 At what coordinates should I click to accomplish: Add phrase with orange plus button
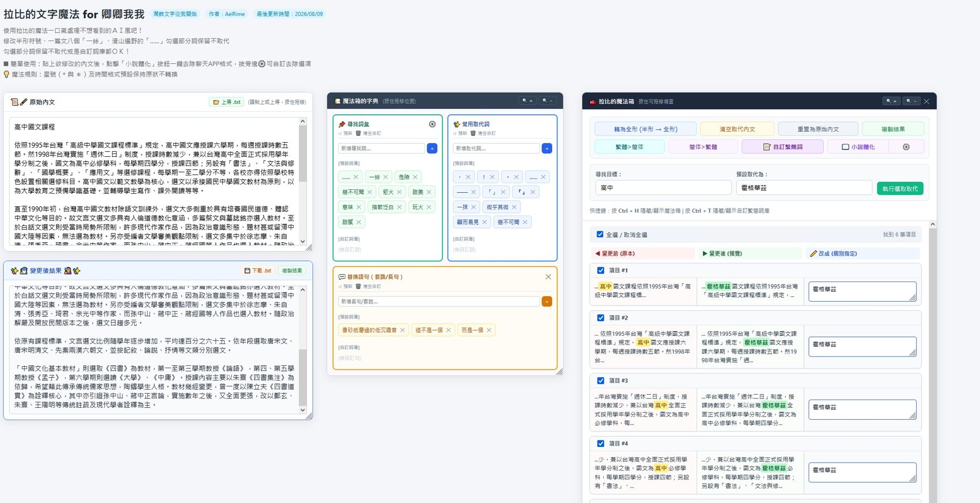pos(547,302)
